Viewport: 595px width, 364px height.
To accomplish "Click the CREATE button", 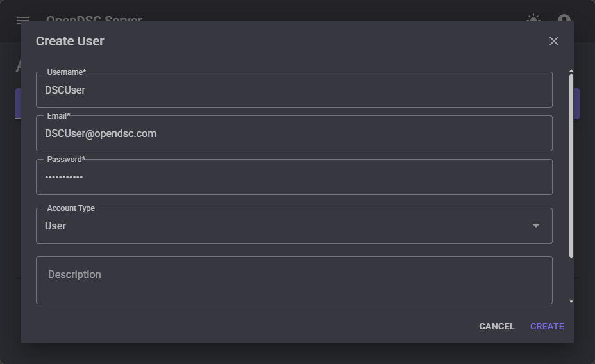I will click(x=547, y=326).
